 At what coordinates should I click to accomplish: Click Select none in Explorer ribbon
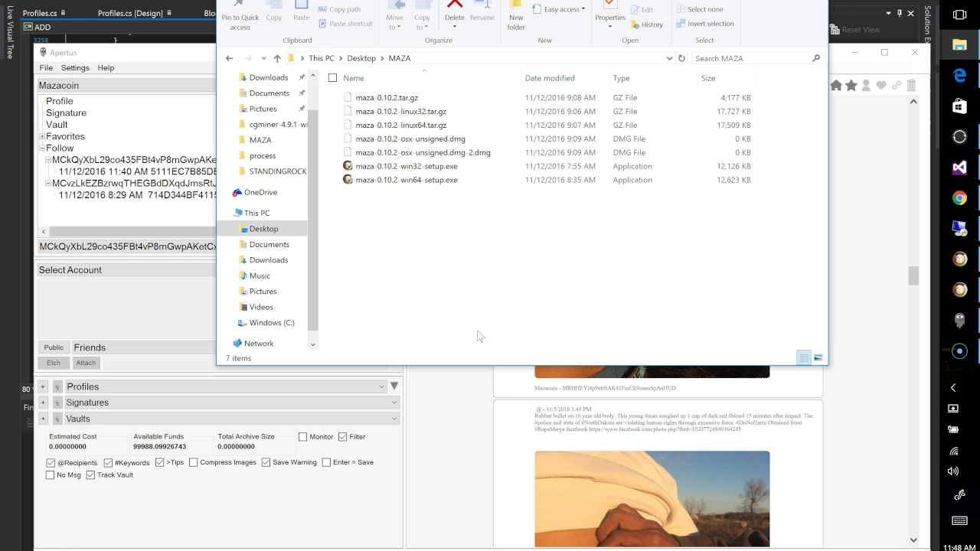[x=699, y=9]
